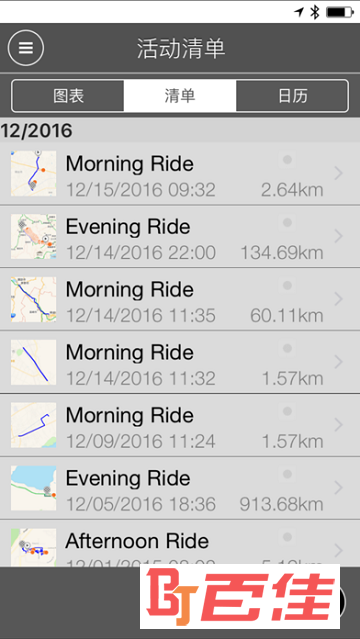Toggle status dot on 12/15/2016 09:32 ride

pyautogui.click(x=287, y=160)
